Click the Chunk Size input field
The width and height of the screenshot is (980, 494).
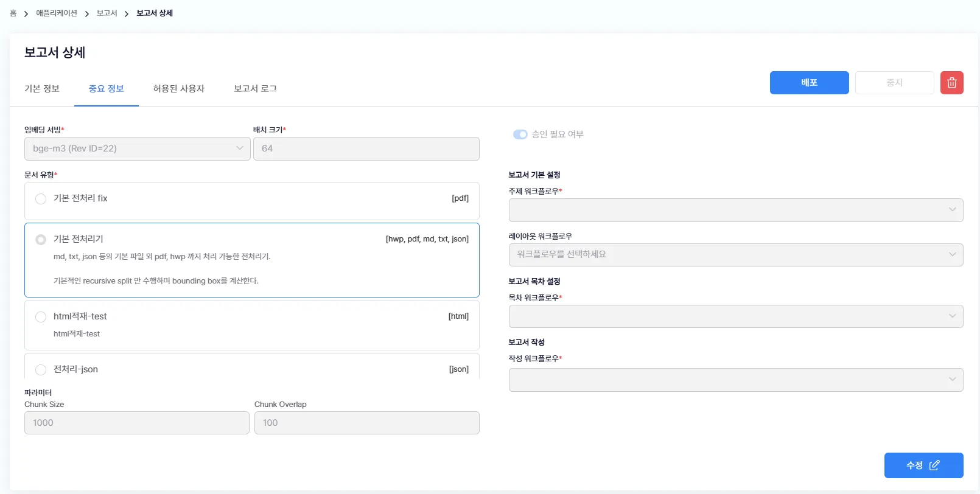click(x=136, y=423)
